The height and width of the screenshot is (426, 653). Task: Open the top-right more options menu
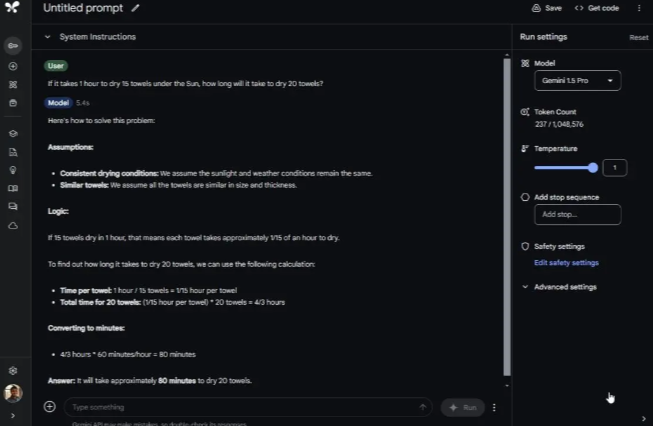tap(639, 8)
